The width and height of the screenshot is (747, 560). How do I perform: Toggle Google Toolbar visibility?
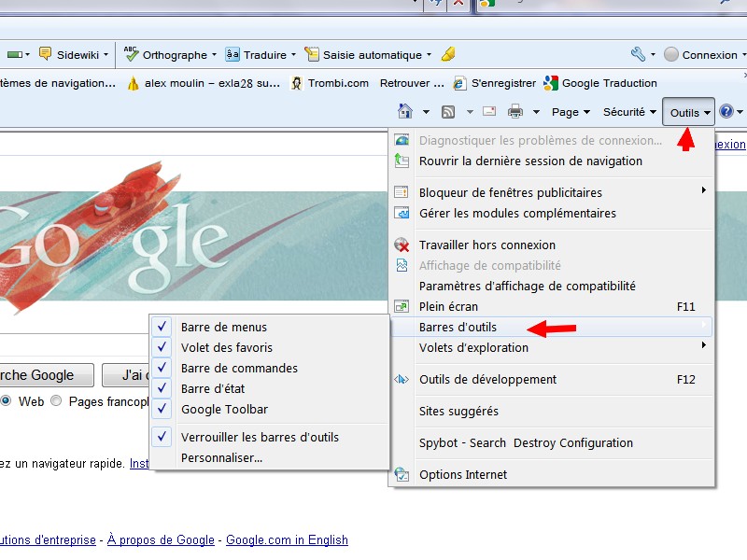point(224,409)
